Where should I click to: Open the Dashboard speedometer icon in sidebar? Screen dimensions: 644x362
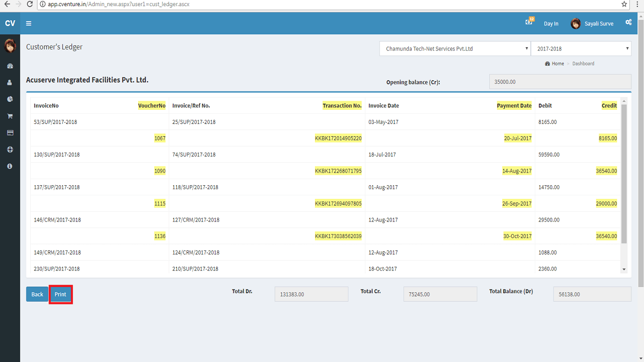coord(10,66)
